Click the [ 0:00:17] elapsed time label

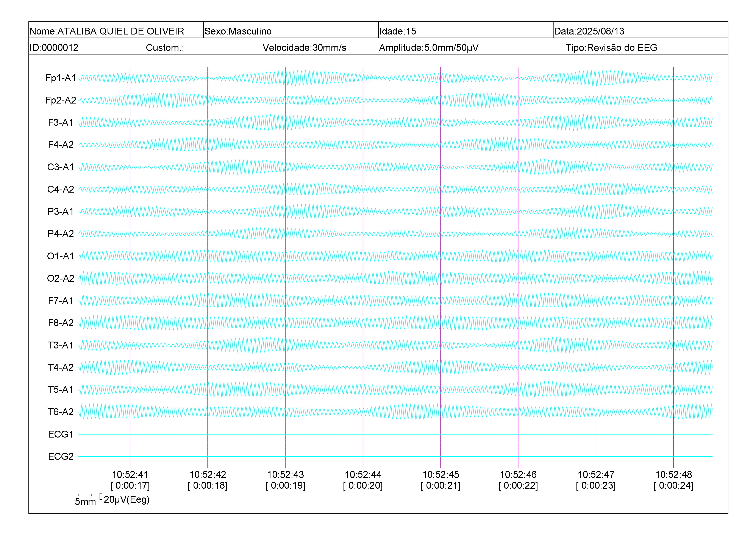pos(130,486)
